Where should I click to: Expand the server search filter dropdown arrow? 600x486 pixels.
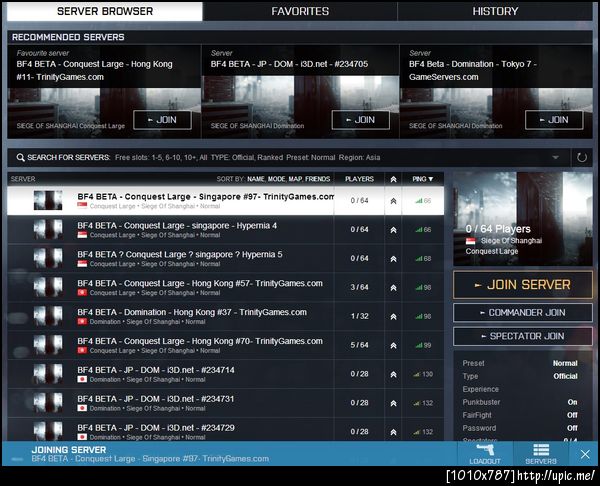(x=555, y=158)
